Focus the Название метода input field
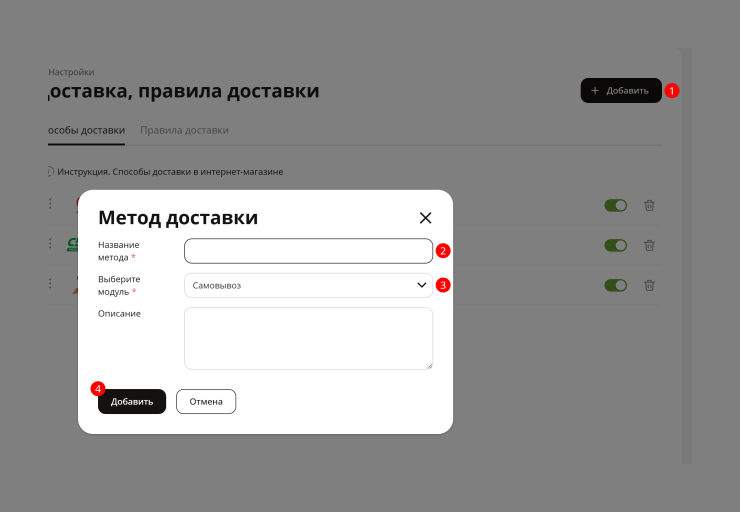 [x=308, y=251]
